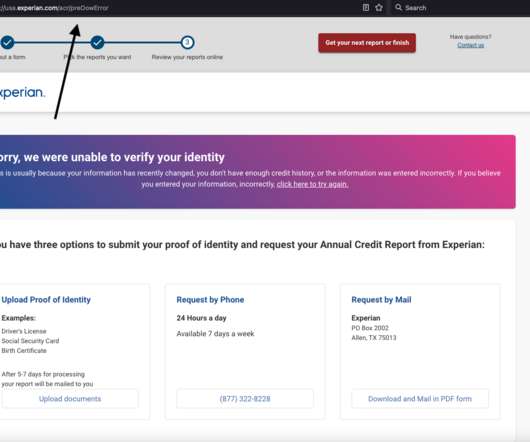Bookmark this page with the star icon
The image size is (530, 442).
[x=379, y=7]
